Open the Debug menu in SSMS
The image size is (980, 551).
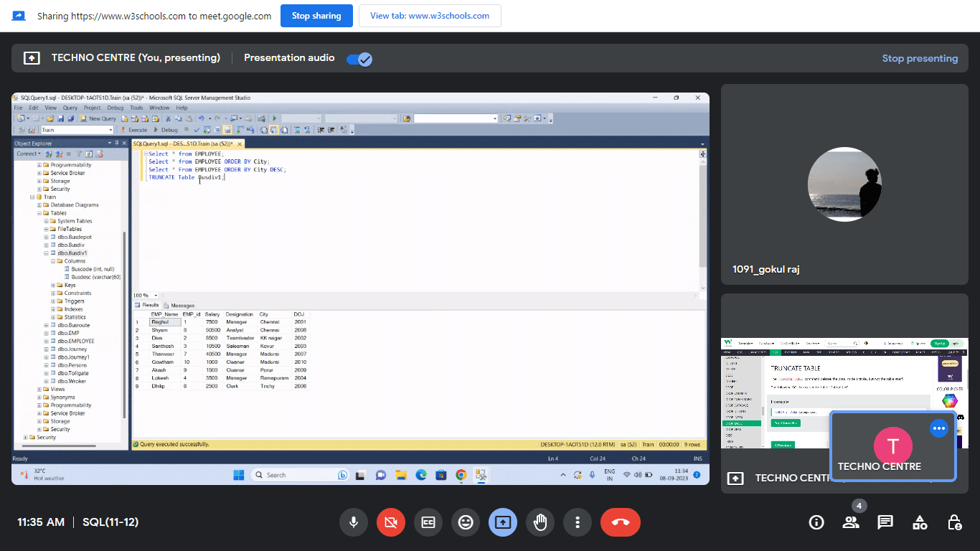(115, 108)
